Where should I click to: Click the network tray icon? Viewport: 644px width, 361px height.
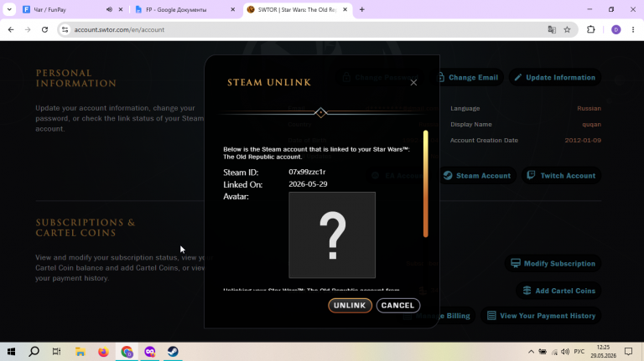click(x=554, y=352)
